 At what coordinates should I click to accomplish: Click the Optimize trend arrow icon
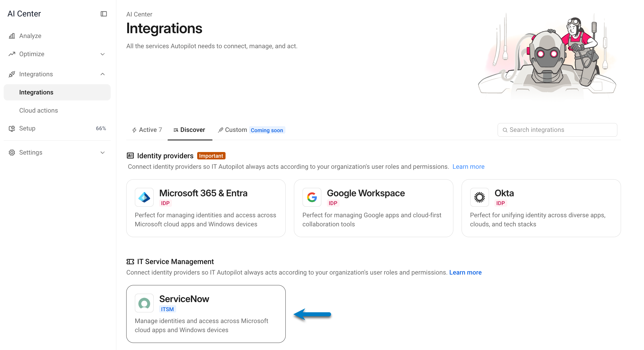pyautogui.click(x=12, y=54)
